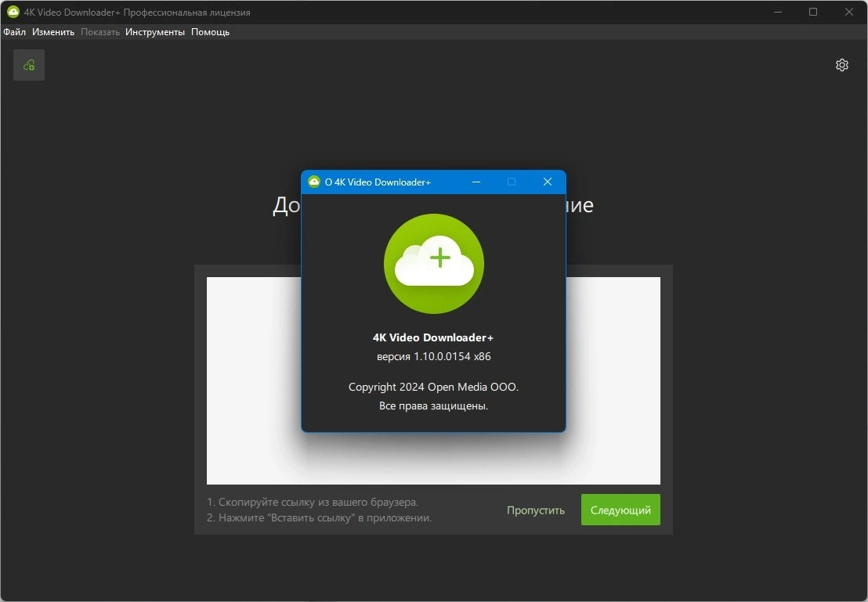Open the Файл menu

pyautogui.click(x=14, y=32)
